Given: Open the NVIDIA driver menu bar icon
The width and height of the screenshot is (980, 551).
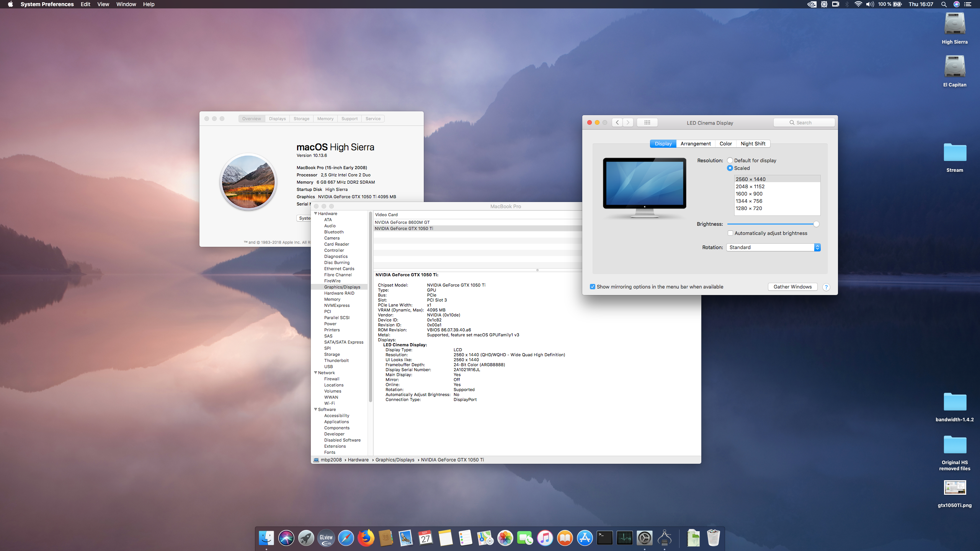Looking at the screenshot, I should (x=812, y=4).
